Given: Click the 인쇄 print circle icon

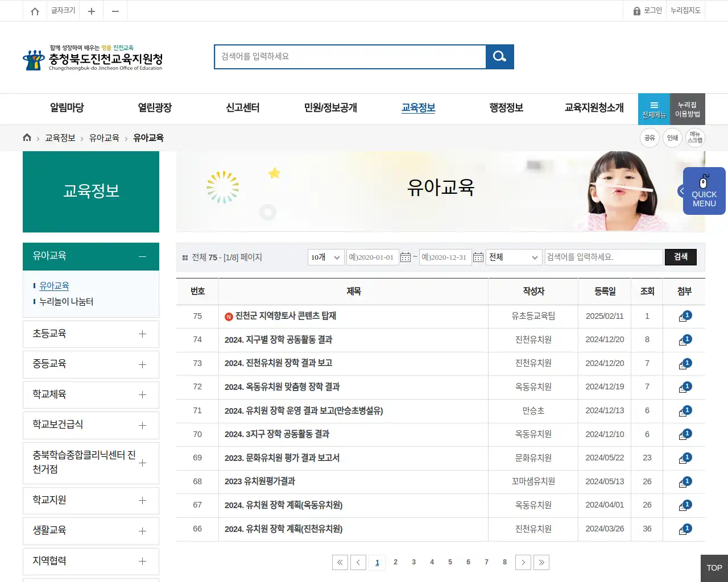Looking at the screenshot, I should coord(672,138).
